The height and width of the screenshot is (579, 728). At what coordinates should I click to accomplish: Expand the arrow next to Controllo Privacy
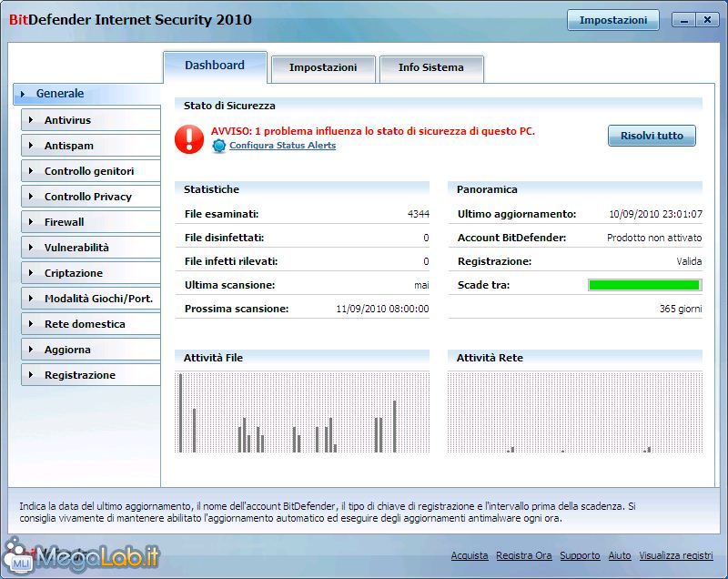[31, 197]
